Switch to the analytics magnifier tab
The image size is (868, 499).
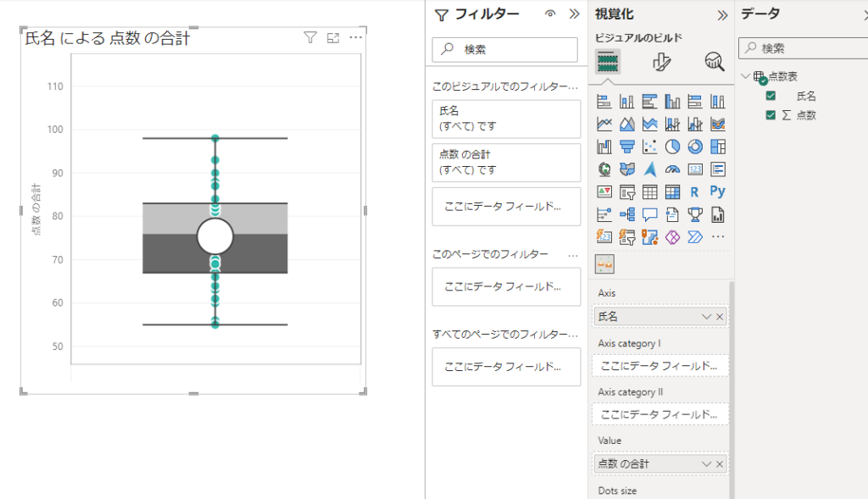tap(715, 62)
